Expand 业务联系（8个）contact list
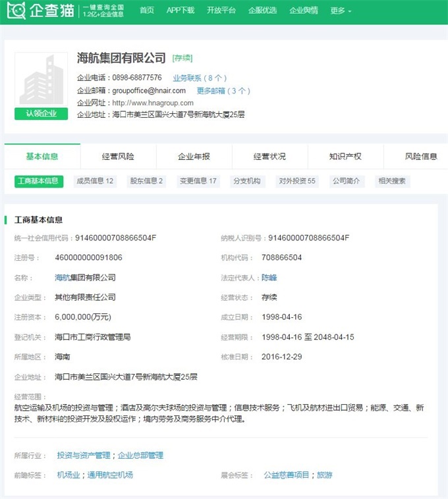448x499 pixels. coord(200,78)
